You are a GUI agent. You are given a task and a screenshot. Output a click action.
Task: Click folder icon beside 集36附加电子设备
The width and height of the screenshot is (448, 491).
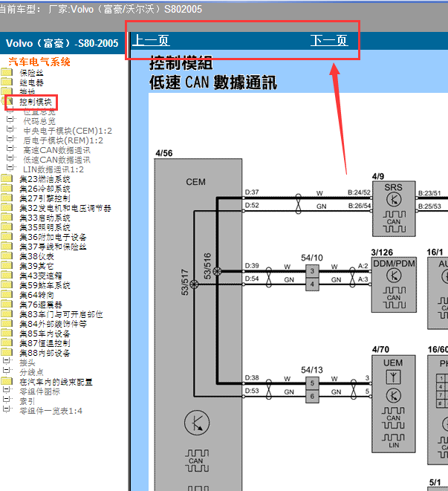point(7,237)
